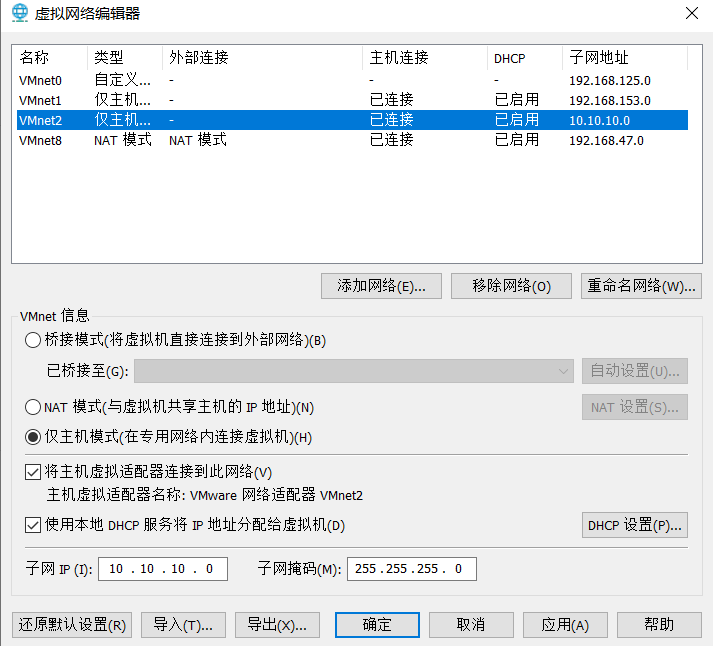Click 导入(T)... button
The height and width of the screenshot is (646, 713).
pos(183,625)
